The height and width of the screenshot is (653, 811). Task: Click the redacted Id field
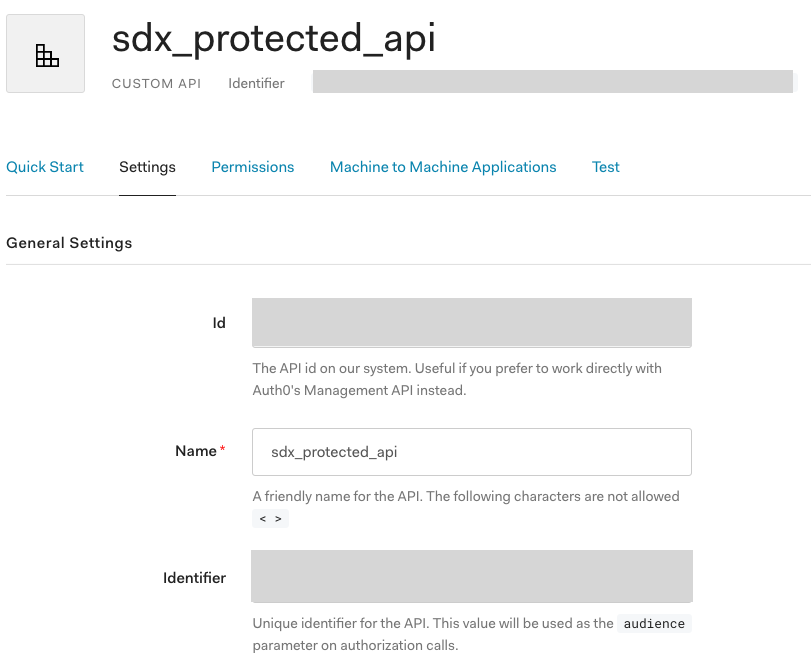tap(472, 323)
